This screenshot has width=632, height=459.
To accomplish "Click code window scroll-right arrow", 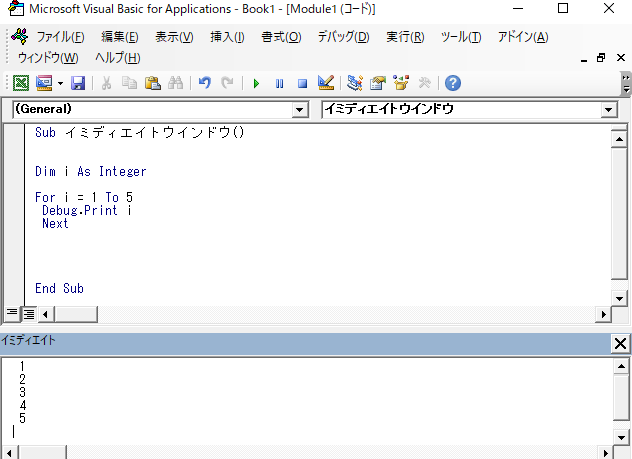I will point(603,314).
